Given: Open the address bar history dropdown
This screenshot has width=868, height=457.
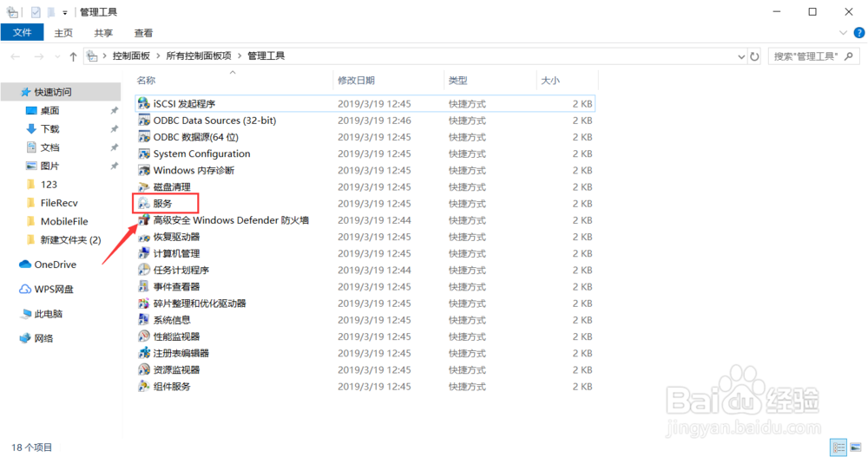Looking at the screenshot, I should (741, 56).
